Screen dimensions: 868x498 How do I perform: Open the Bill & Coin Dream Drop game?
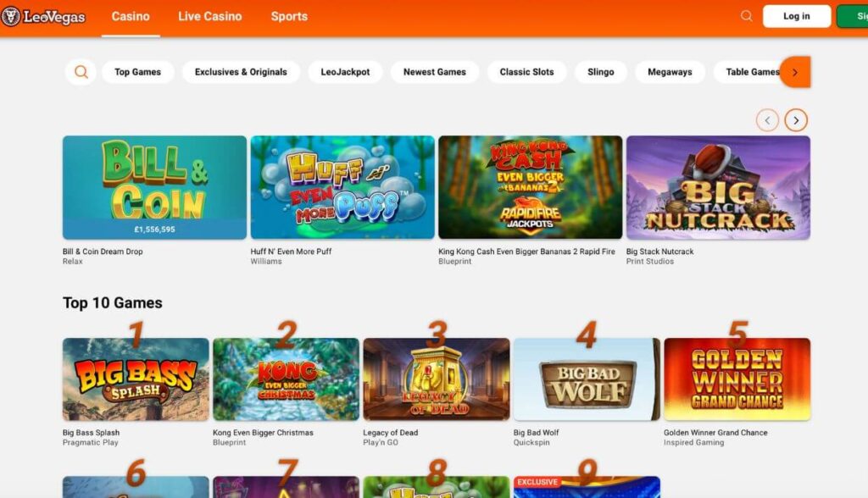pos(154,187)
